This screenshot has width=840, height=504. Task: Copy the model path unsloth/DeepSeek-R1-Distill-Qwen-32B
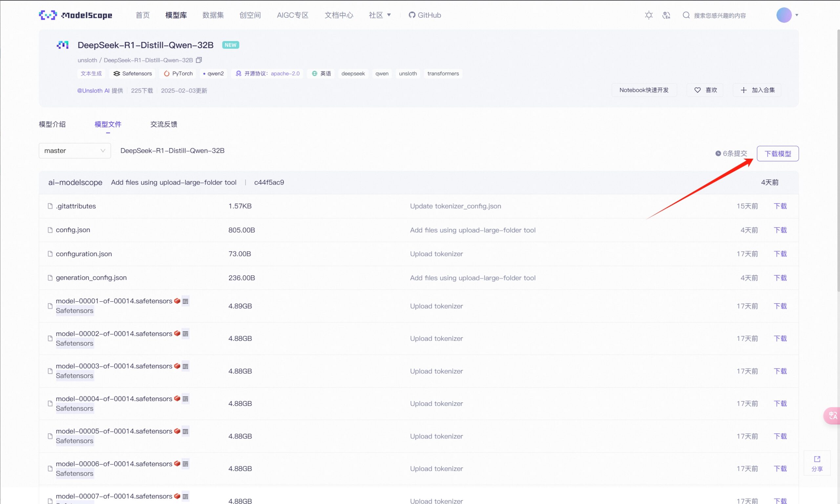(199, 60)
